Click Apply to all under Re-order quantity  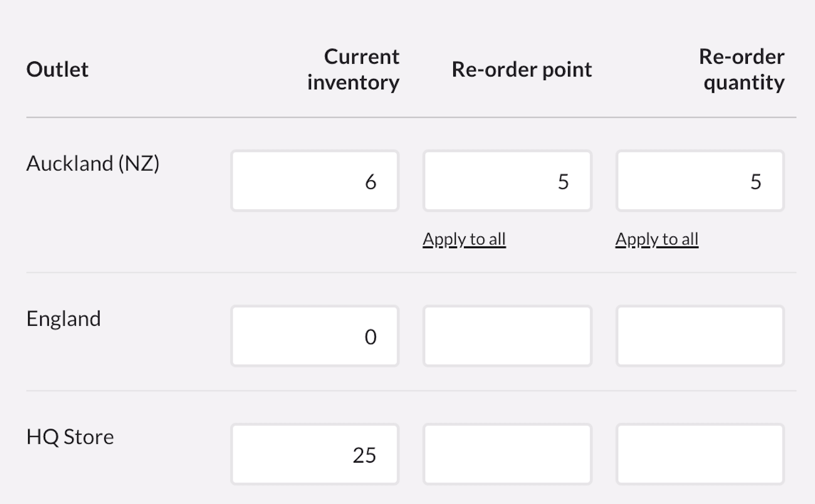pos(656,239)
